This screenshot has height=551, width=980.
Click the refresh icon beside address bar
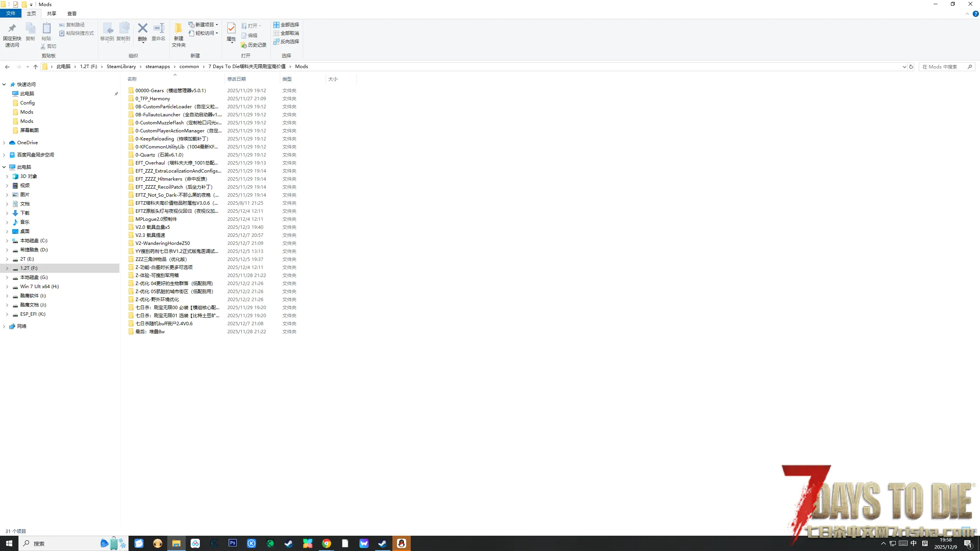click(x=911, y=67)
